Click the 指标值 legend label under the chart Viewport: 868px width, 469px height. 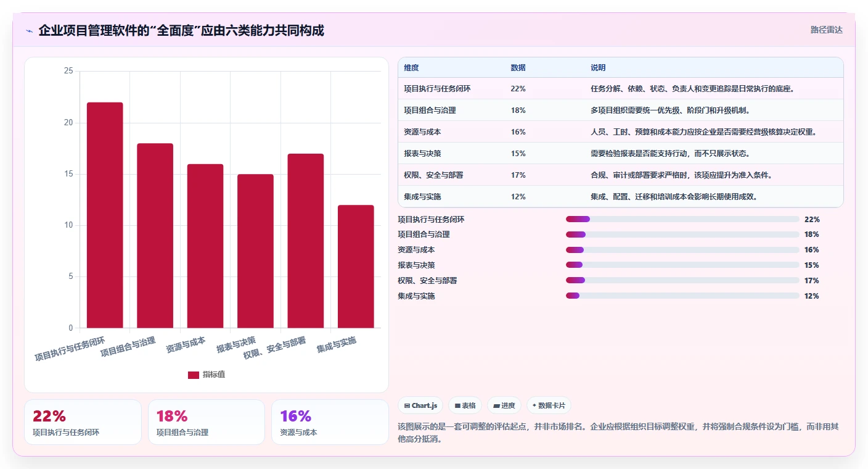(x=214, y=375)
